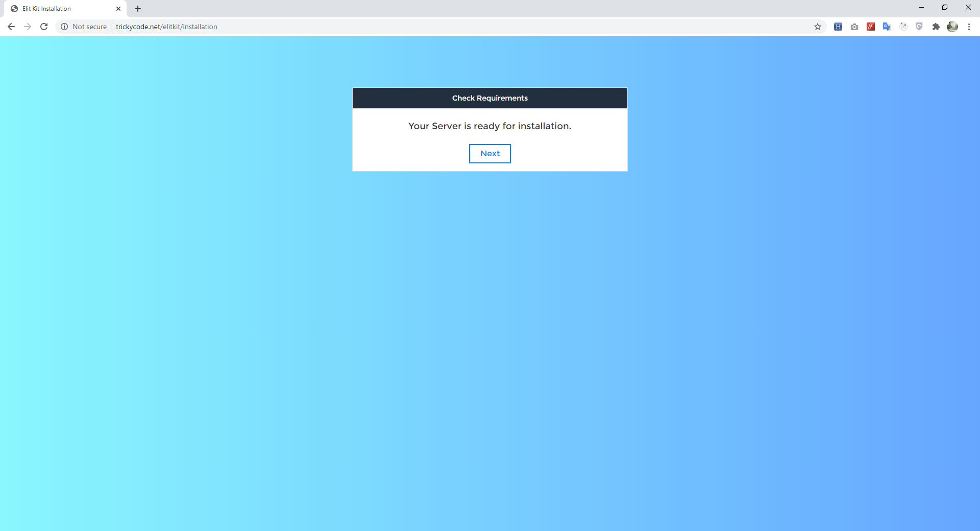The height and width of the screenshot is (531, 980).
Task: Focus the address bar URL field
Action: click(408, 27)
